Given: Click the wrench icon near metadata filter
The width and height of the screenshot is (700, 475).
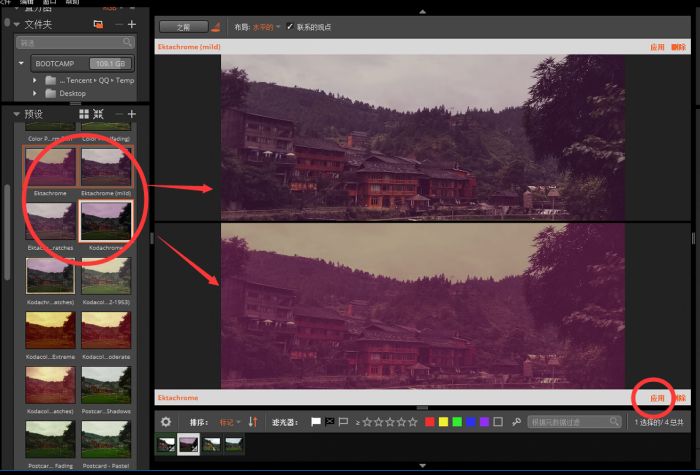Looking at the screenshot, I should coord(516,422).
